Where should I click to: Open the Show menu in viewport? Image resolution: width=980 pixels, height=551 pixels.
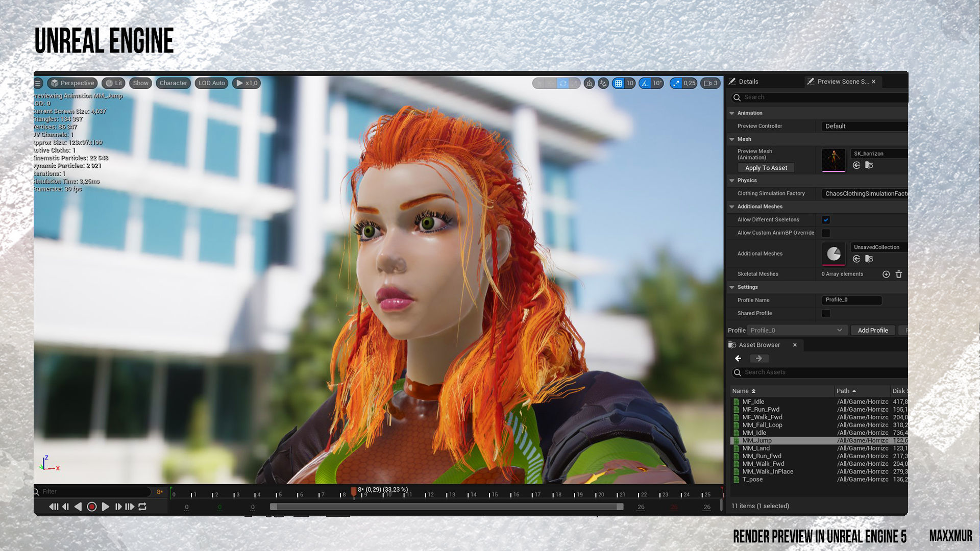click(x=140, y=83)
